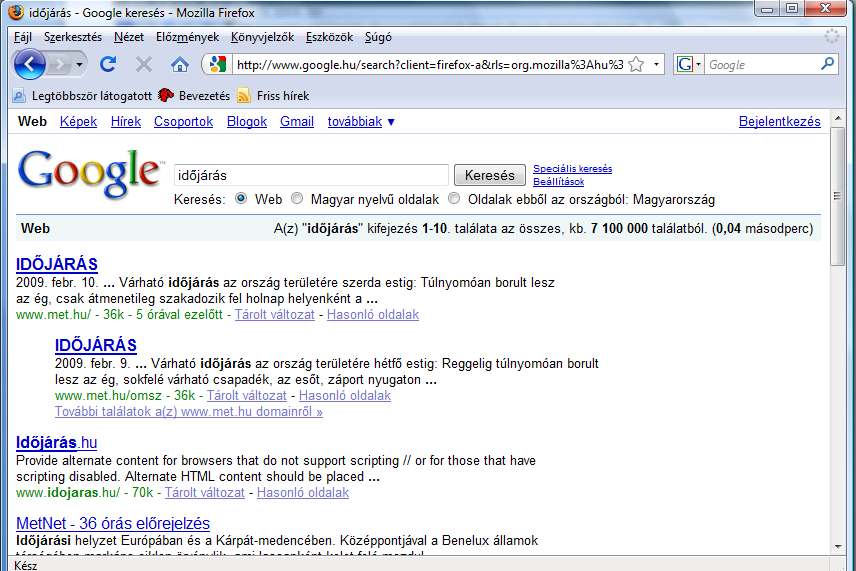Expand the továbbiak dropdown
The image size is (856, 571).
[x=361, y=122]
